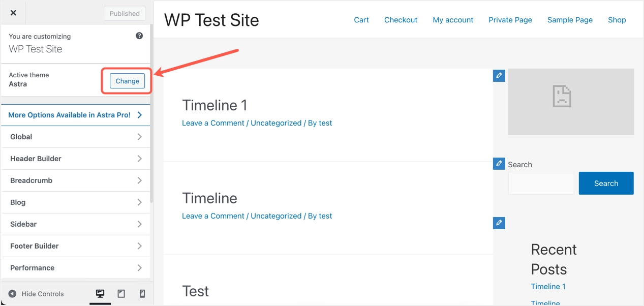Switch to tablet preview icon
644x306 pixels.
coord(121,294)
